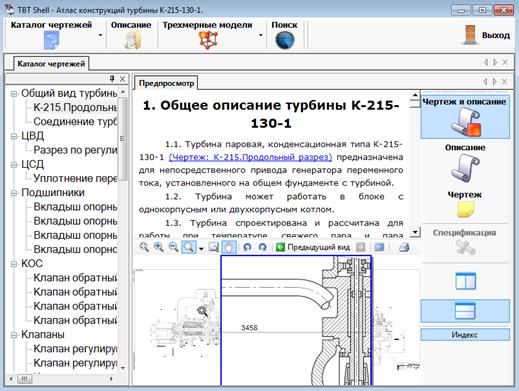Screen dimensions: 519x391
Task: Close the tab using the X in the Каталог чертежей tab row
Action: pyautogui.click(x=505, y=62)
